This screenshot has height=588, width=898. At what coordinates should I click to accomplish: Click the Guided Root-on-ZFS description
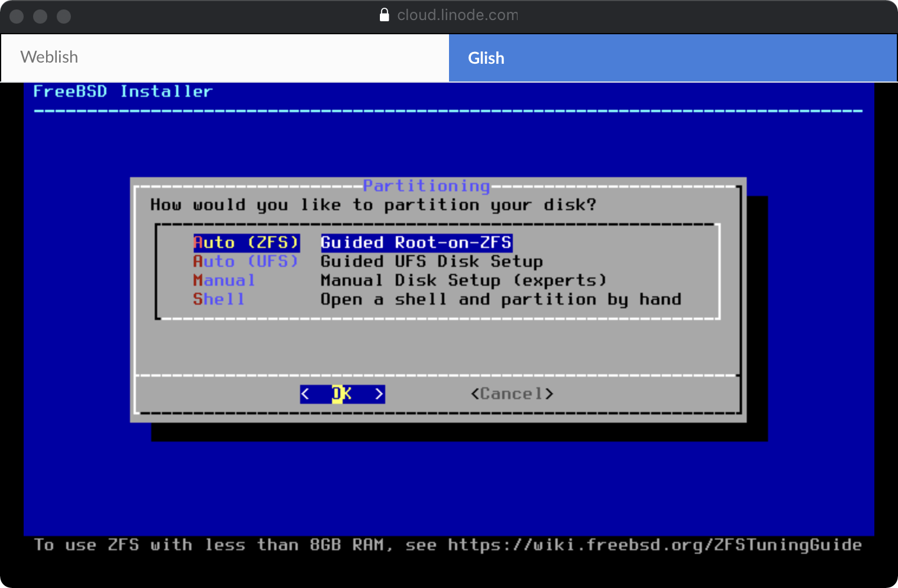click(x=416, y=243)
